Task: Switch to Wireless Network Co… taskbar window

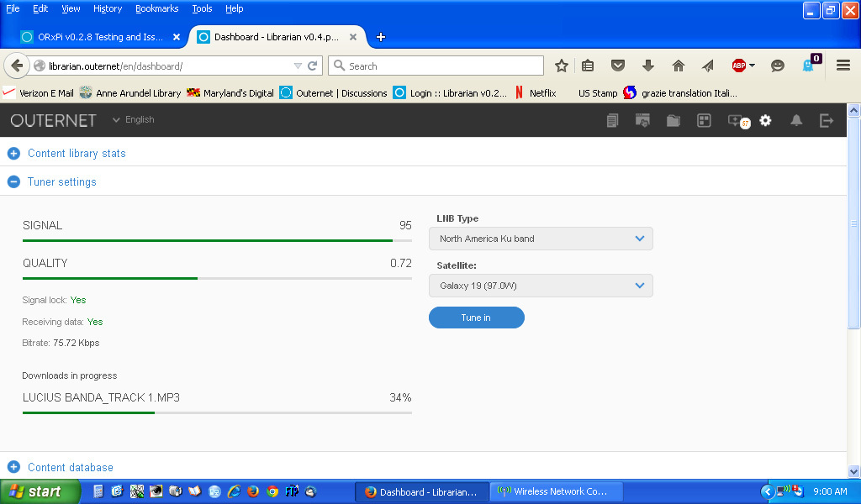Action: click(557, 491)
